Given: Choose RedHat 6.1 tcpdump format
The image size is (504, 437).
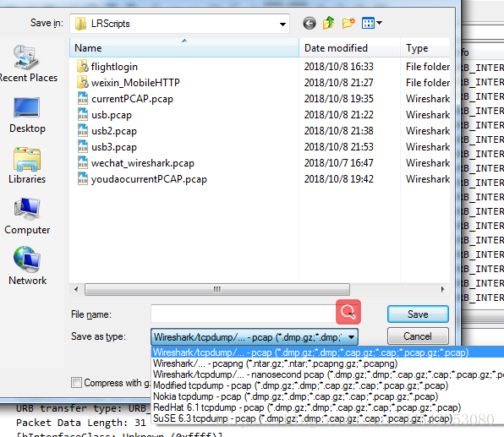Looking at the screenshot, I should (327, 407).
